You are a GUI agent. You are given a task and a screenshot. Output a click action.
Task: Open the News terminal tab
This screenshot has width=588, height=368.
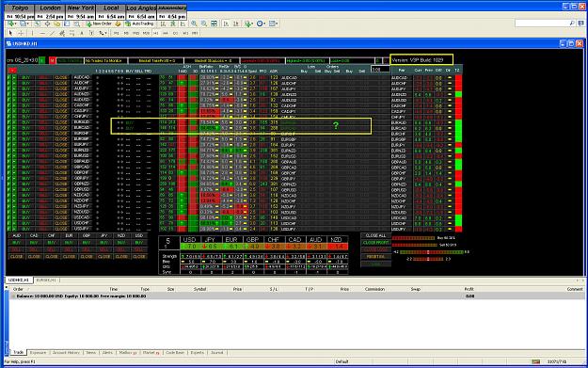(x=90, y=353)
